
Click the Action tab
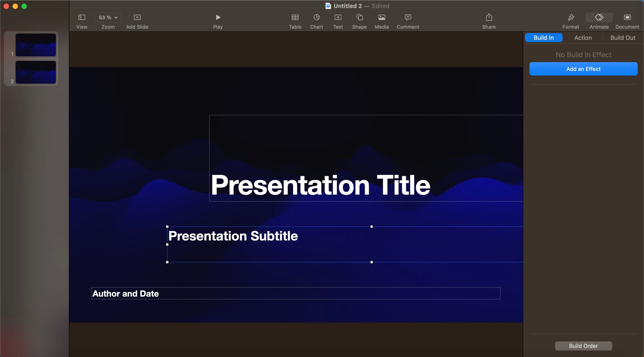pyautogui.click(x=583, y=38)
